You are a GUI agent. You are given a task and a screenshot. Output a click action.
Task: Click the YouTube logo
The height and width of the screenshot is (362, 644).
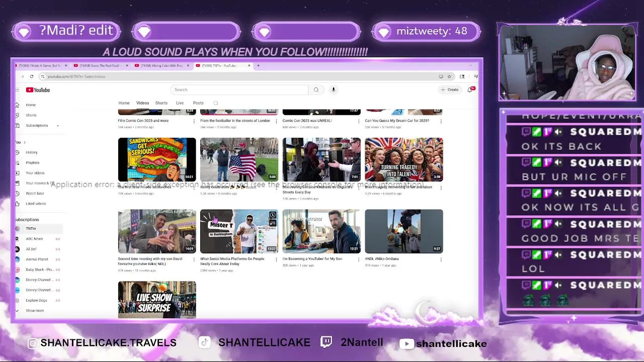[x=38, y=90]
